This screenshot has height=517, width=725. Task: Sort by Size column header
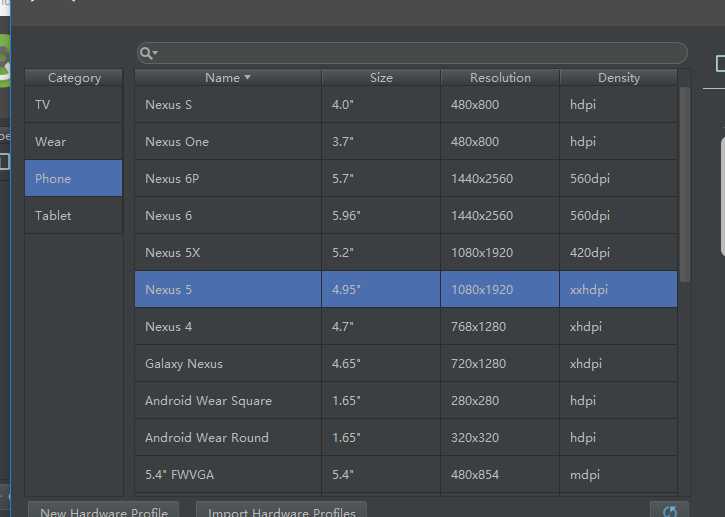381,78
